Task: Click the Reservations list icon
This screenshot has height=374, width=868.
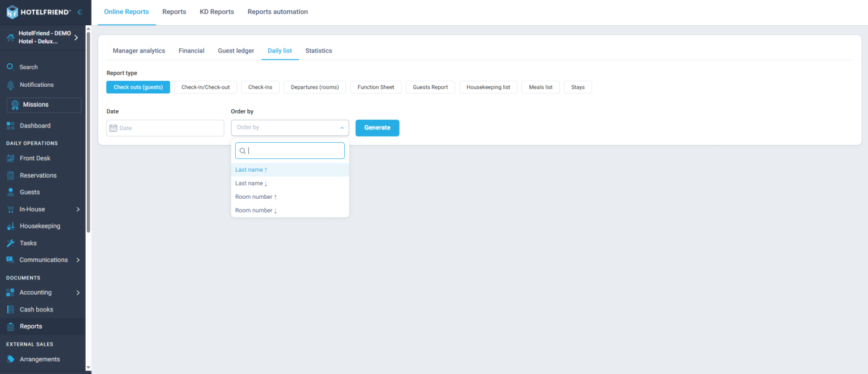Action: coord(10,175)
